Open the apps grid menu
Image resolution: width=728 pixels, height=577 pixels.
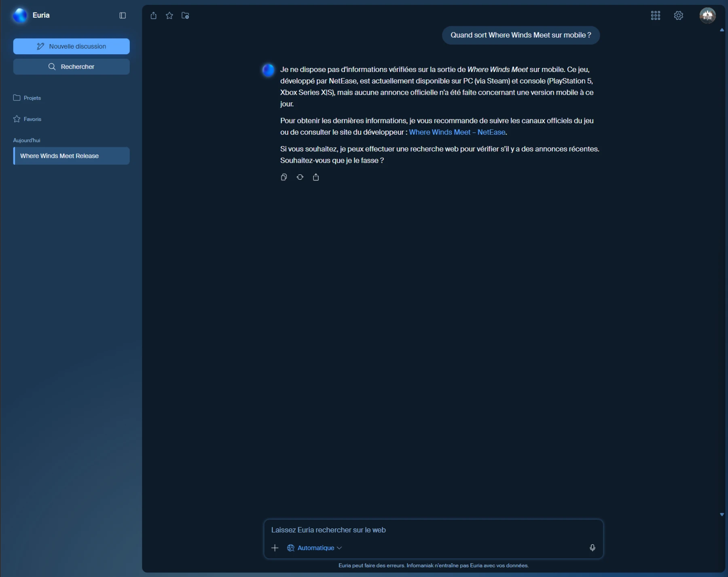coord(655,15)
